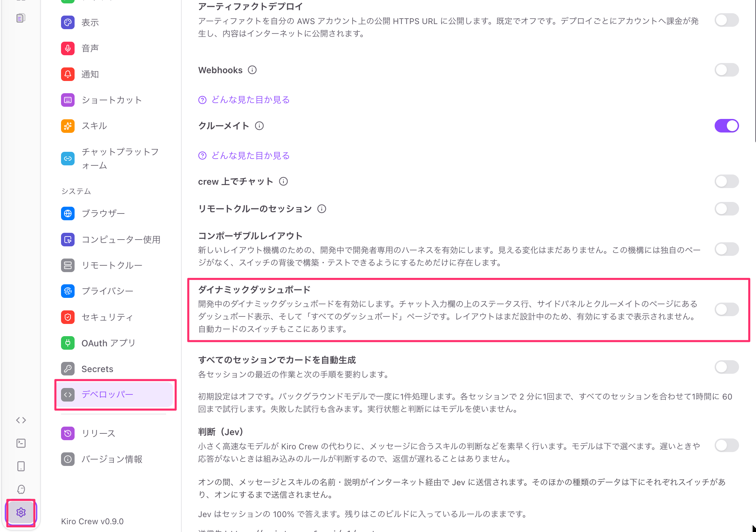Open the terminal icon in the left rail
756x532 pixels.
click(x=21, y=443)
